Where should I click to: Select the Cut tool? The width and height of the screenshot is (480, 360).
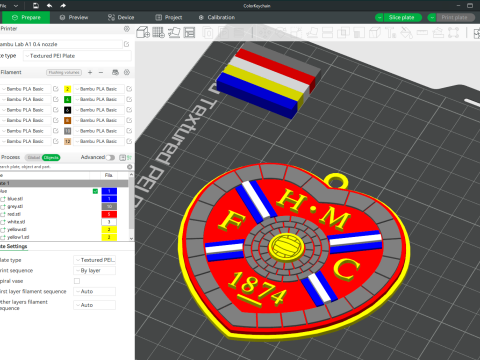(327, 33)
